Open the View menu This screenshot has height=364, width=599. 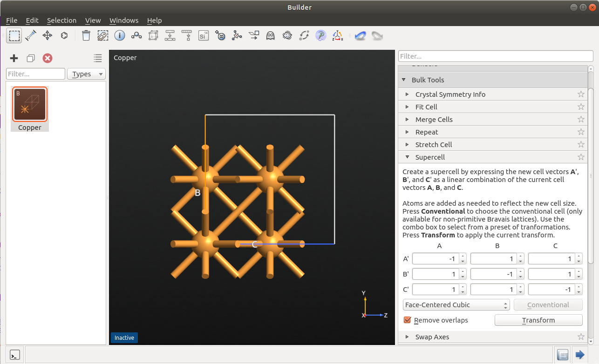tap(93, 20)
